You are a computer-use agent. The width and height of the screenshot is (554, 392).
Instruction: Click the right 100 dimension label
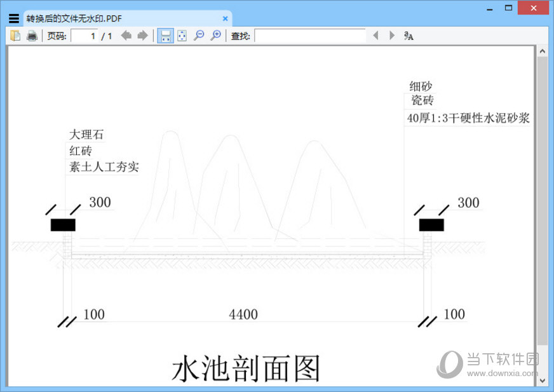[454, 314]
